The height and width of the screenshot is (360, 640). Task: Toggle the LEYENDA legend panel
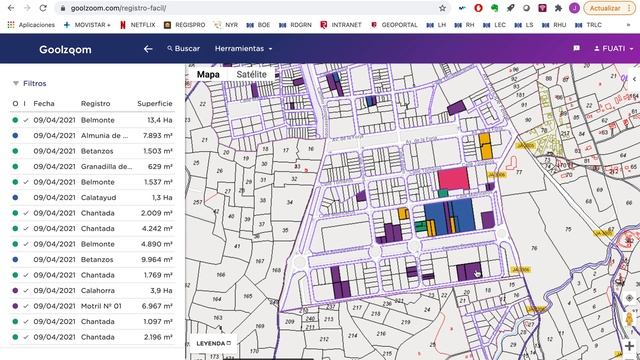click(213, 344)
